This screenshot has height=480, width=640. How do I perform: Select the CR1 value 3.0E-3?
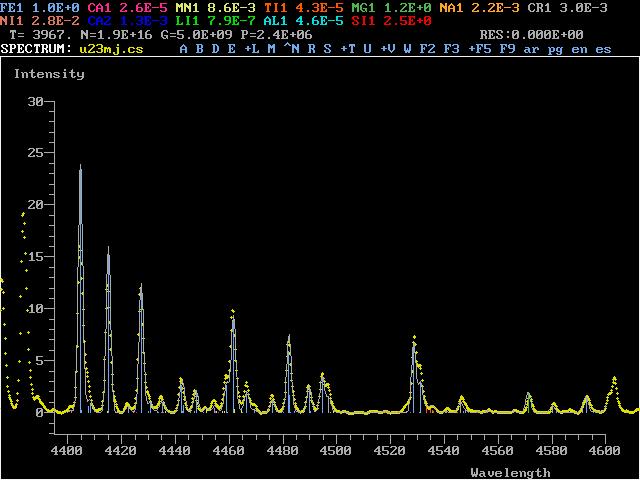pos(584,7)
